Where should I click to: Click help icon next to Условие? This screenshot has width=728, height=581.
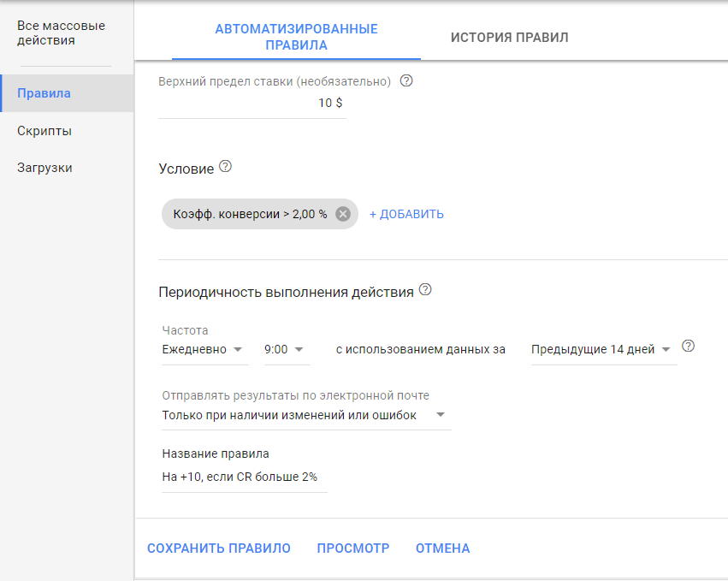tap(226, 167)
